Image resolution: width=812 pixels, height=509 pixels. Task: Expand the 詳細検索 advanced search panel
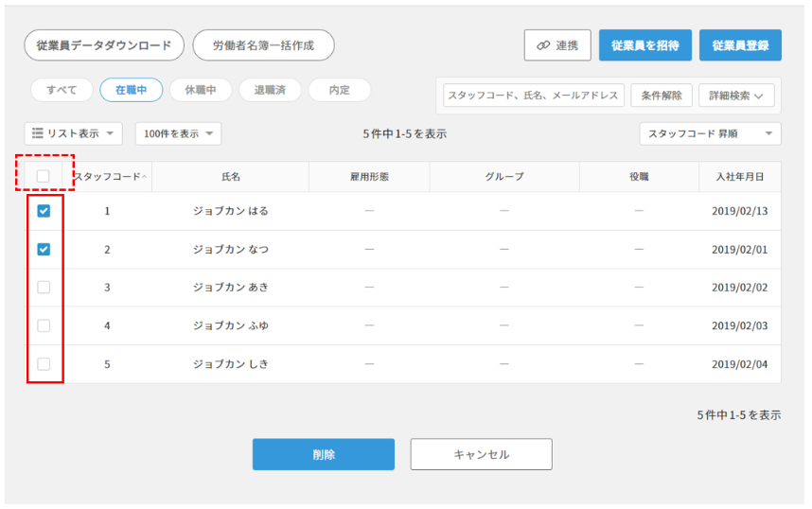tap(736, 96)
